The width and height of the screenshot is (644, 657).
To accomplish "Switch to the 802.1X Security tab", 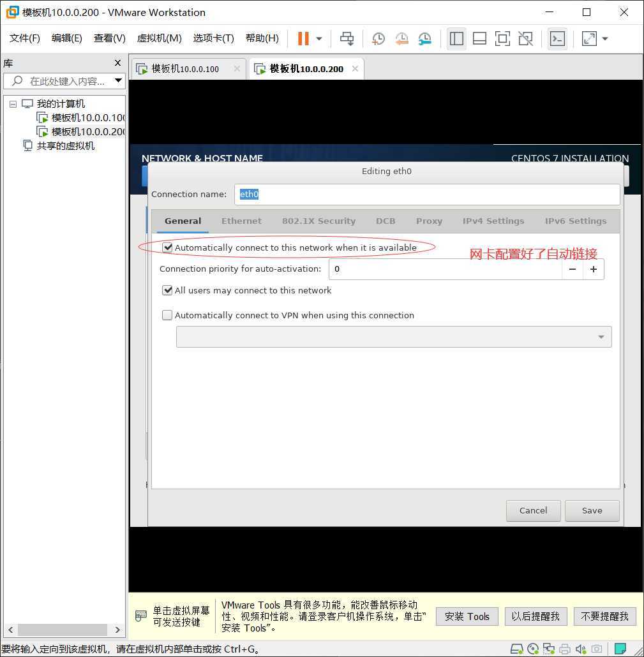I will [x=318, y=221].
